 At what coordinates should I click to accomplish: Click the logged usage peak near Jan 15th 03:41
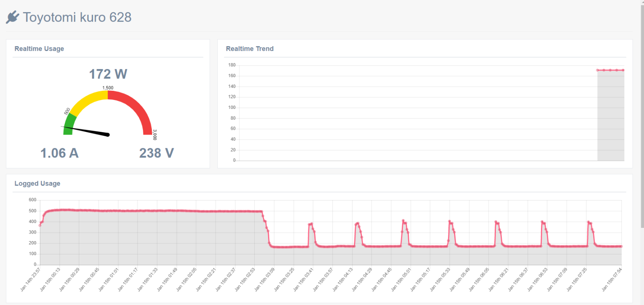(x=311, y=224)
